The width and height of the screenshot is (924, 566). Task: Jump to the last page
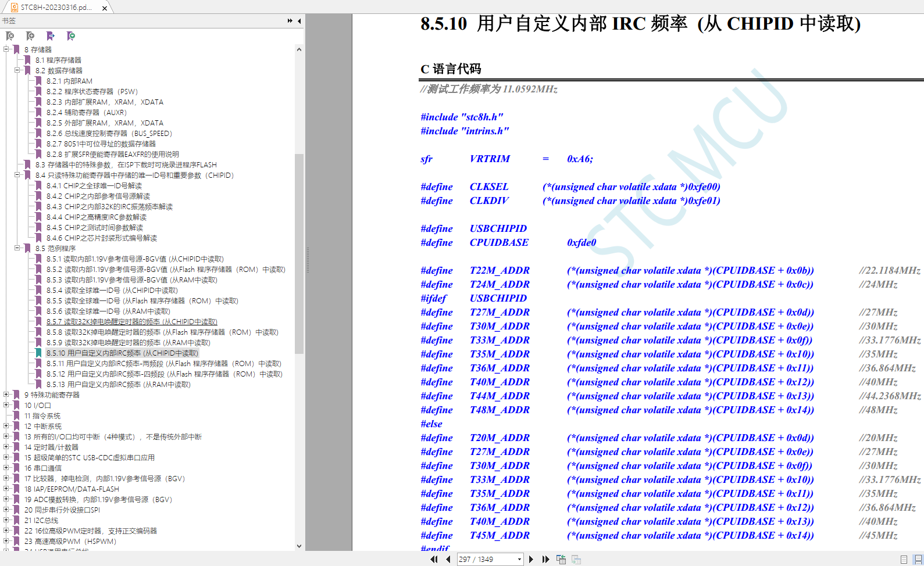545,559
